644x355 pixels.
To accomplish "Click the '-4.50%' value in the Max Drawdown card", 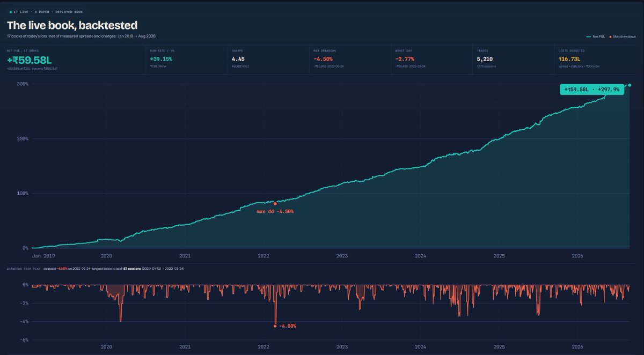I will [x=324, y=58].
